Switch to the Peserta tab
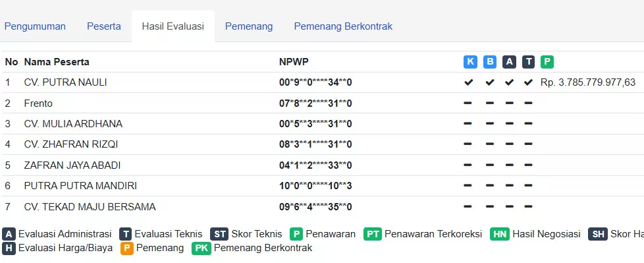Screen dimensions: 644x263 (104, 26)
